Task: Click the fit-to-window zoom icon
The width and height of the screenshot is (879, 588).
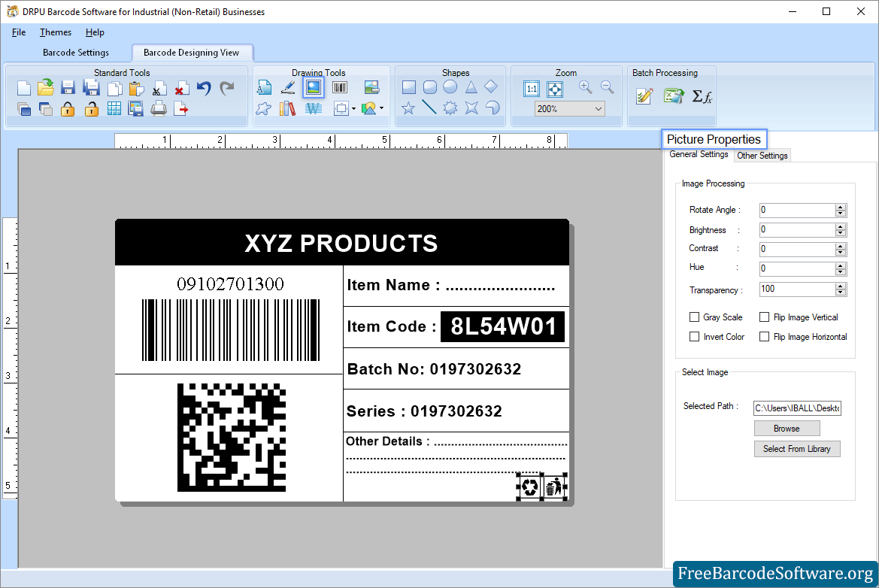Action: point(554,89)
